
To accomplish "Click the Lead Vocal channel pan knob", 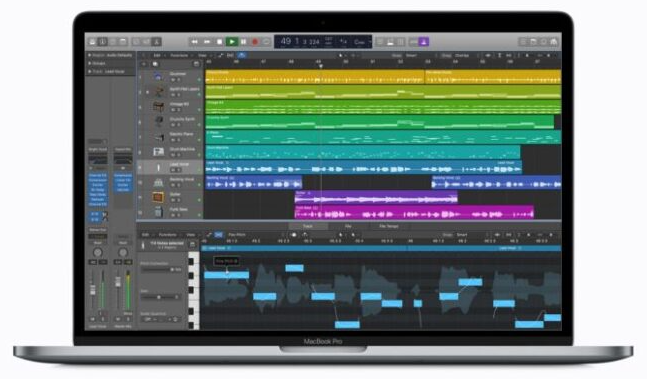I will (97, 252).
